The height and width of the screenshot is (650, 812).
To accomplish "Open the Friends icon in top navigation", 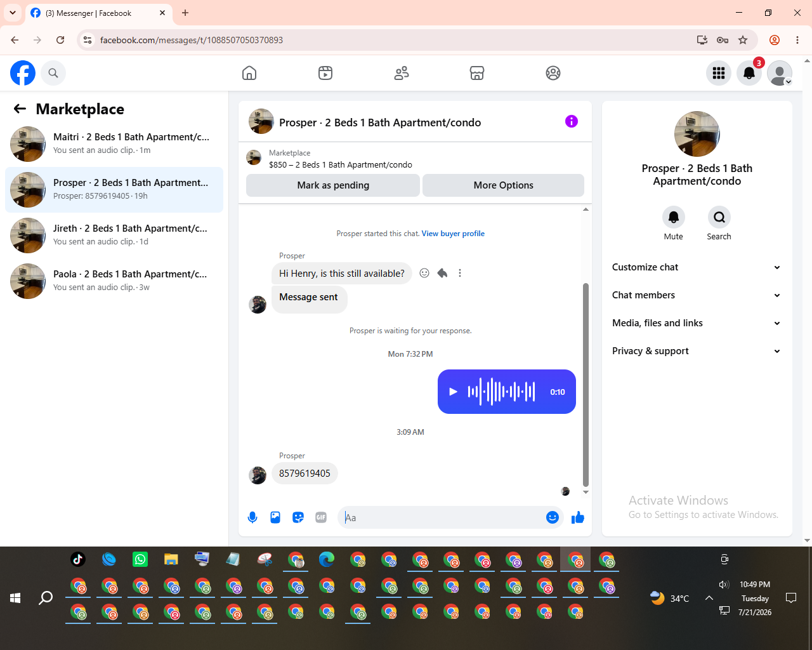I will click(x=402, y=73).
